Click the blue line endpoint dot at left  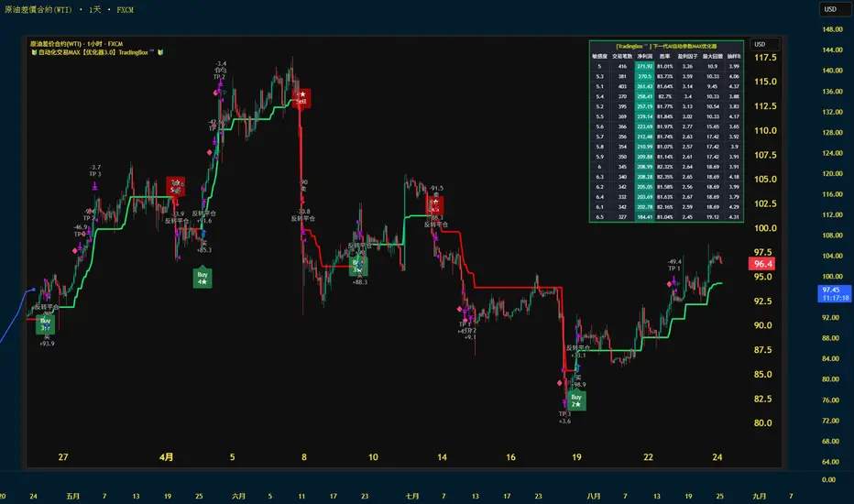click(x=34, y=290)
